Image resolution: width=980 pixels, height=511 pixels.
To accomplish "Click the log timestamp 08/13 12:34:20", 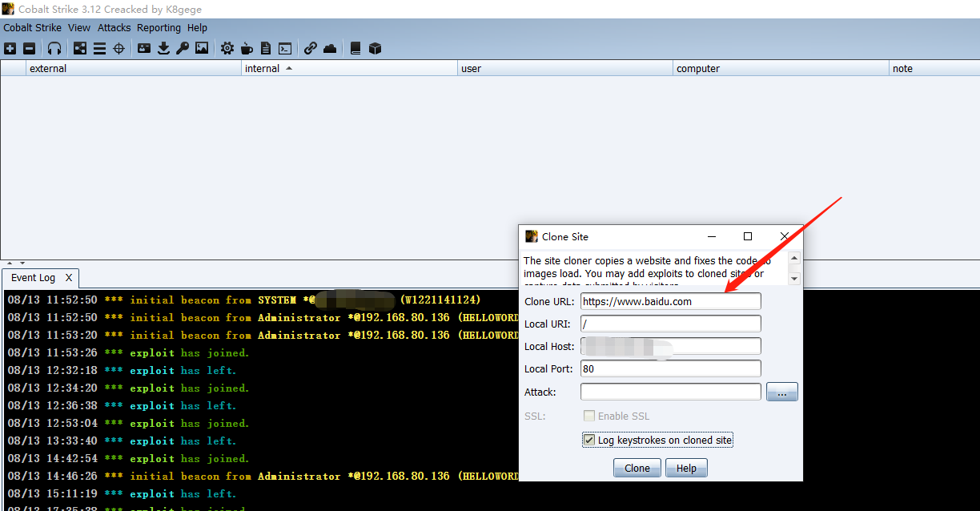I will [52, 388].
